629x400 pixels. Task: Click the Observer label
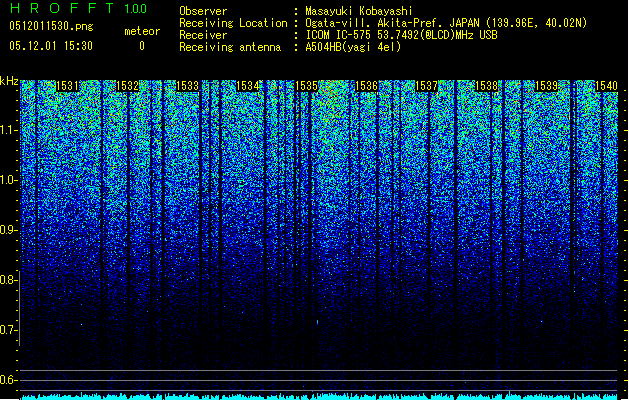click(203, 11)
